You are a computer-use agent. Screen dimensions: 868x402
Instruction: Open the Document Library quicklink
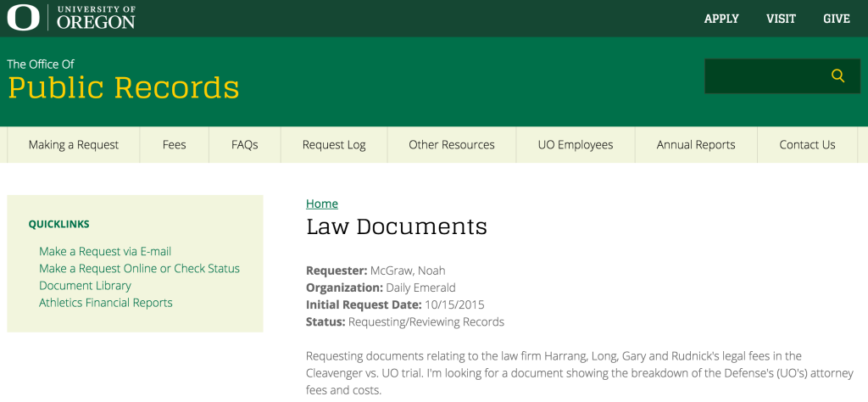(86, 286)
